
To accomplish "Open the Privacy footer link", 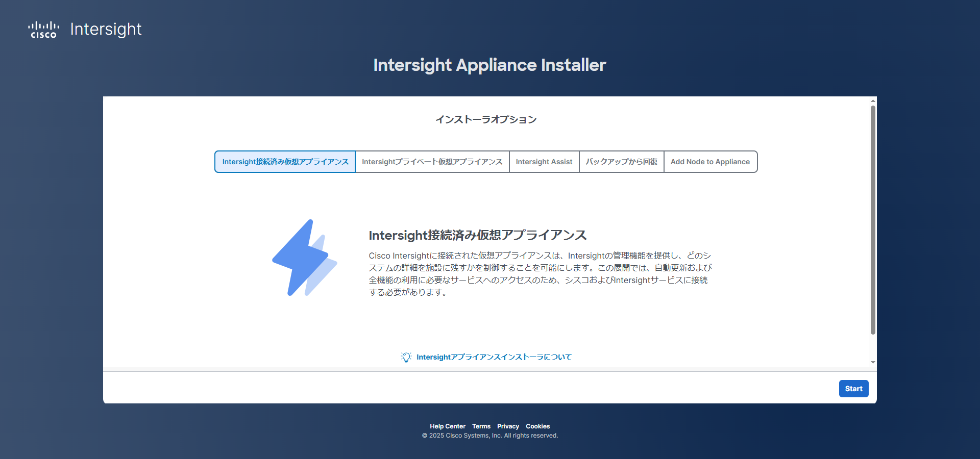I will (508, 426).
